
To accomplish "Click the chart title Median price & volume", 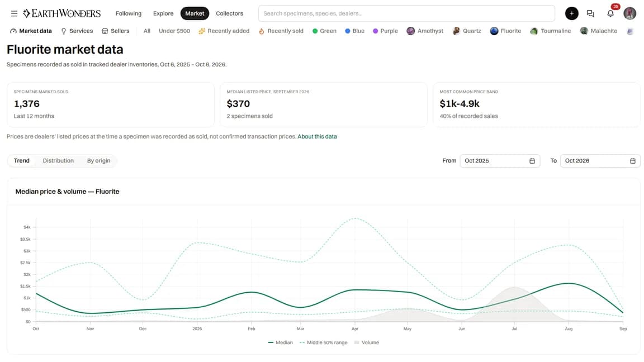I will click(67, 192).
